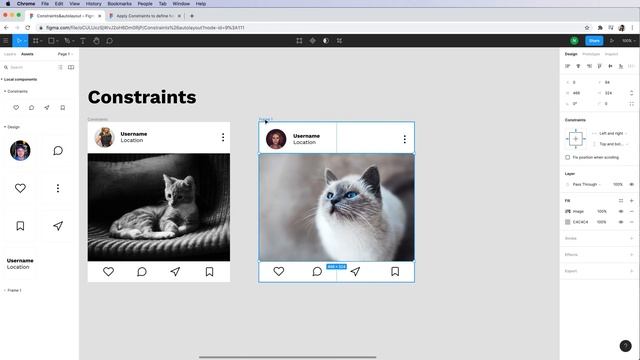Select the Move tool in Figma toolbar
Viewport: 640px width, 360px height.
point(19,41)
